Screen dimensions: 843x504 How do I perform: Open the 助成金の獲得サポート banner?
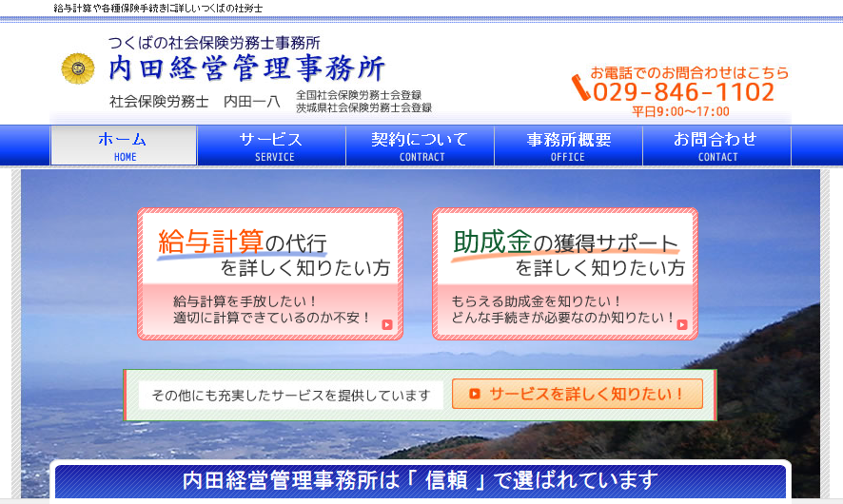coord(565,274)
